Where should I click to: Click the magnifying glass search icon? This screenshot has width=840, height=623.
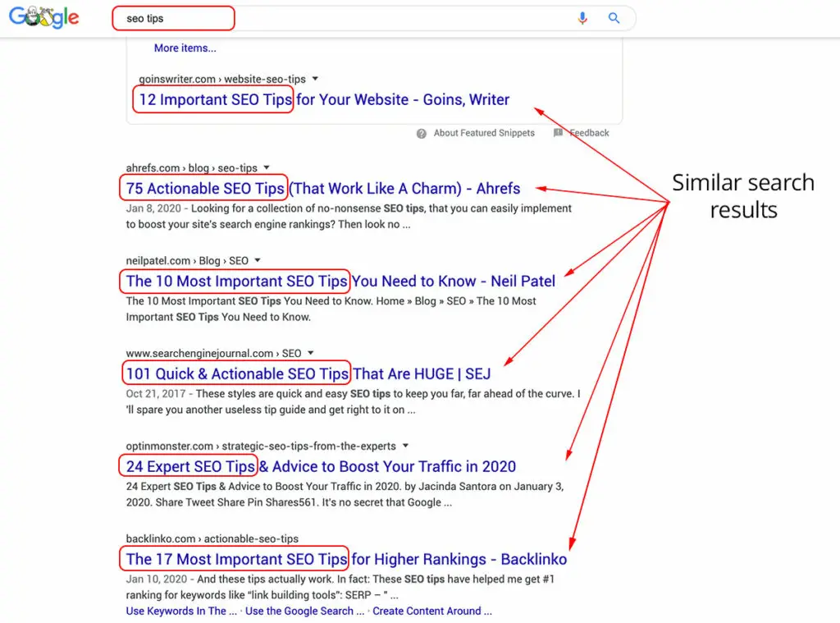tap(614, 18)
